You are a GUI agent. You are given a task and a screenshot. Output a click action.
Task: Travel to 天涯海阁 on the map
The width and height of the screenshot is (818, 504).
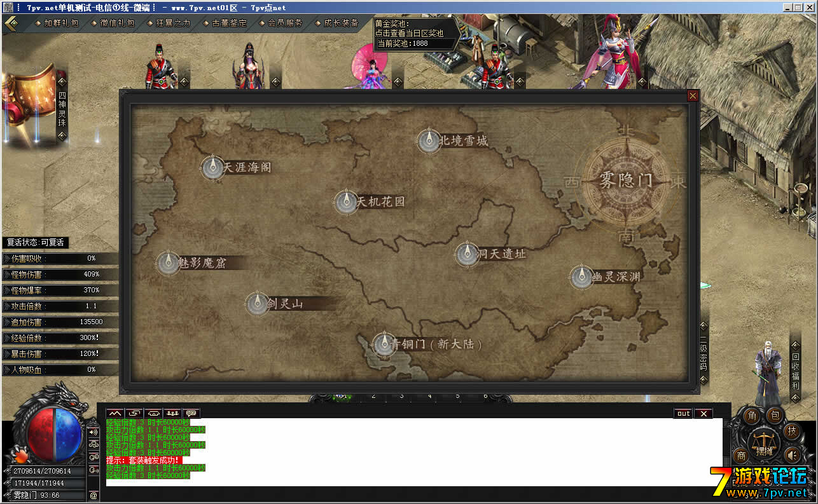[237, 167]
